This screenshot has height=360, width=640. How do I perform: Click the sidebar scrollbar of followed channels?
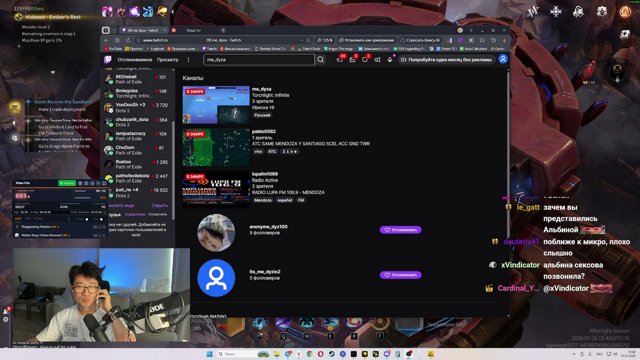(173, 169)
